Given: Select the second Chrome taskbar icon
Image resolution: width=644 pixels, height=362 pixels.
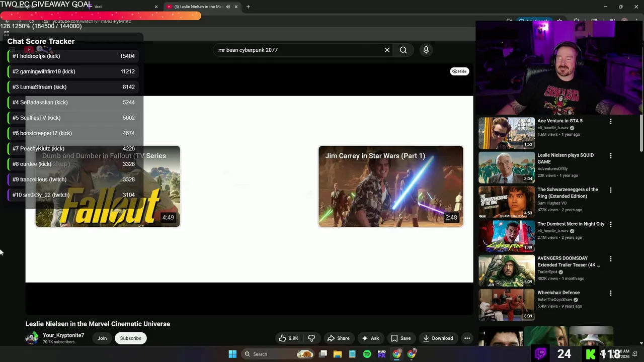Looking at the screenshot, I should coord(412,354).
